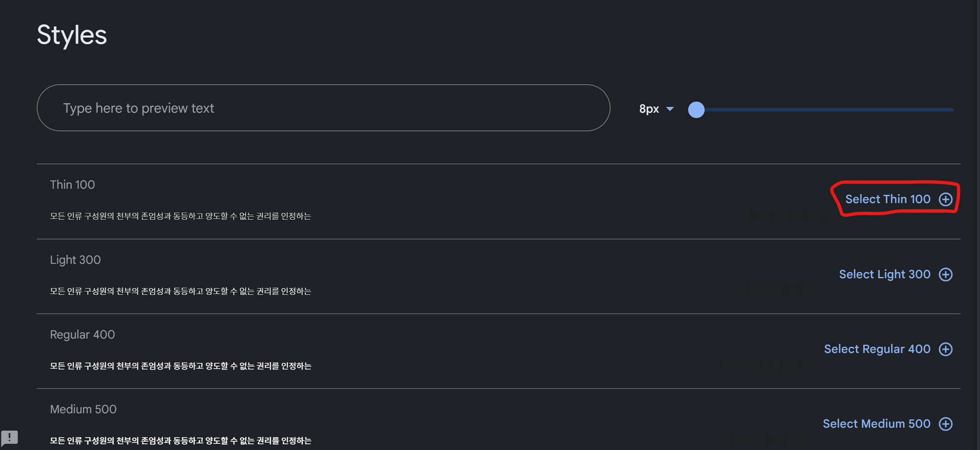Click the Regular 400 Korean sample text
Viewport: 980px width, 450px height.
tap(180, 366)
